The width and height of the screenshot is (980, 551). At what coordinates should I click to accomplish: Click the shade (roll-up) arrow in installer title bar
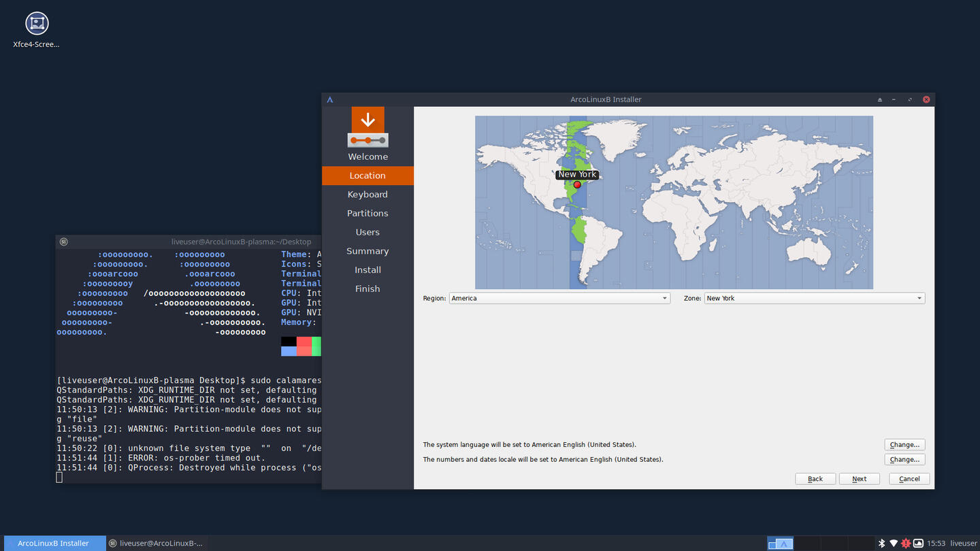(879, 99)
